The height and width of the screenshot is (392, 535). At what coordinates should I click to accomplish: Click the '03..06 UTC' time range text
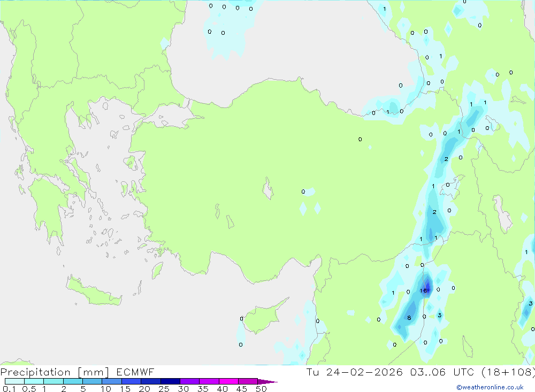tap(442, 372)
